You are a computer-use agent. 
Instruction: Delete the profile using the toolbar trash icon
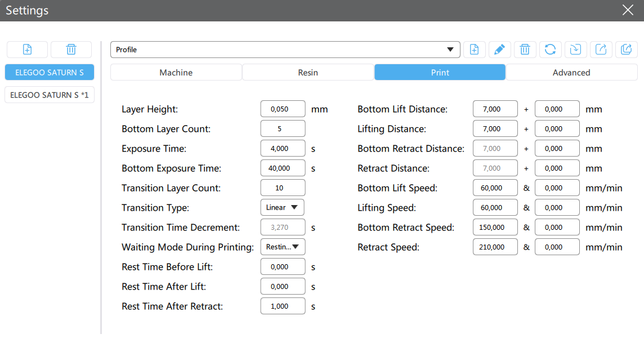click(525, 50)
